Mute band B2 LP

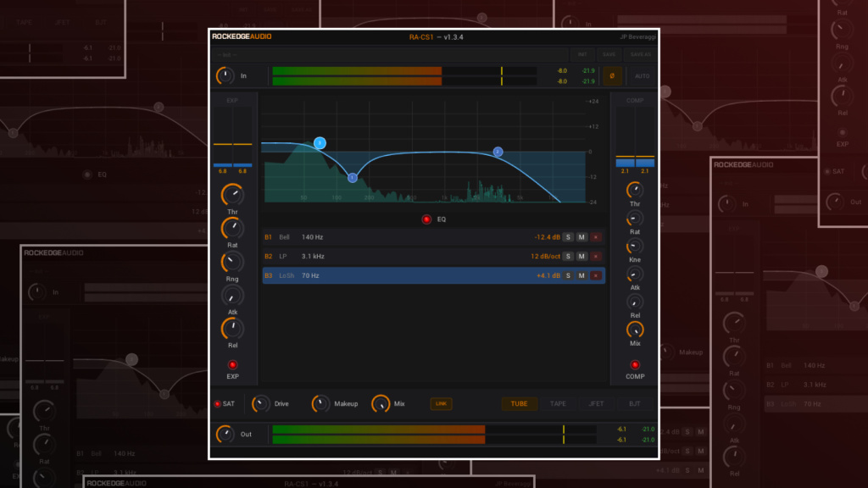[x=581, y=256]
